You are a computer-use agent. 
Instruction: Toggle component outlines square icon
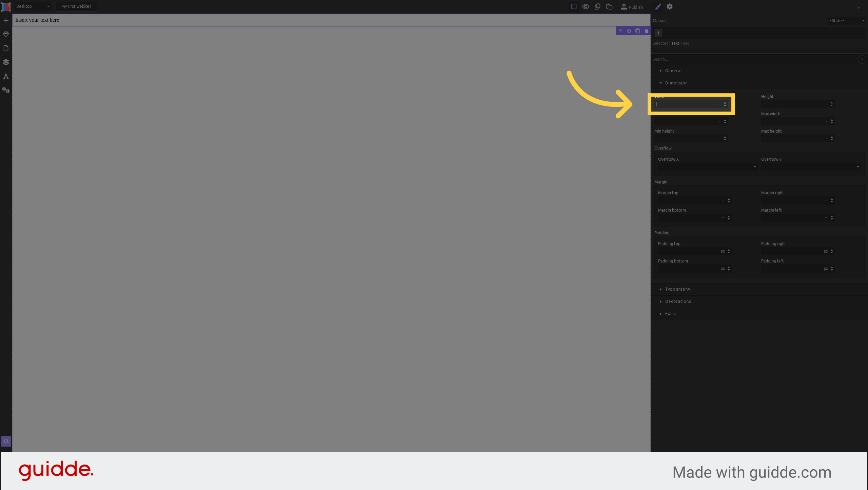tap(574, 6)
